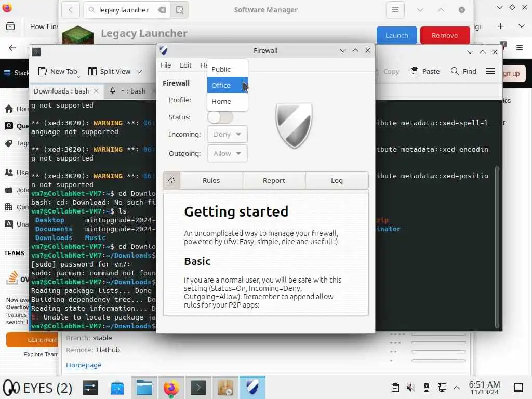Open Firefox application menu
The image size is (532, 399).
(520, 48)
